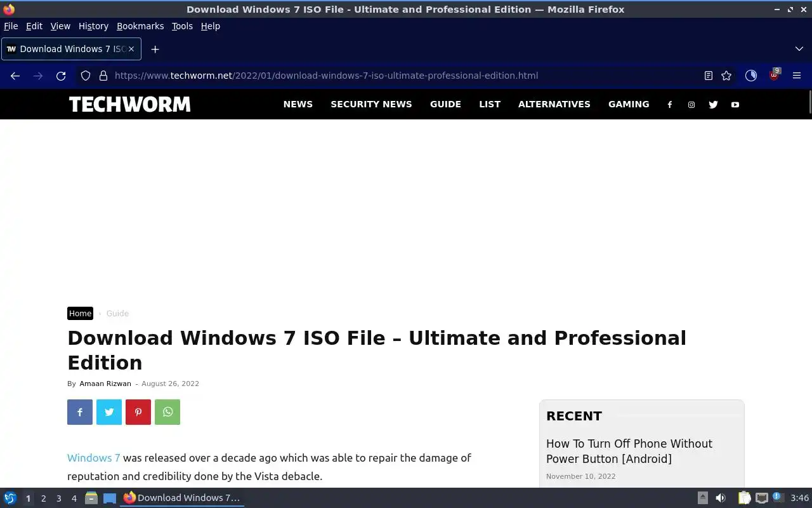Screen dimensions: 812x508
Task: Open the update notifier tray icon
Action: (778, 498)
